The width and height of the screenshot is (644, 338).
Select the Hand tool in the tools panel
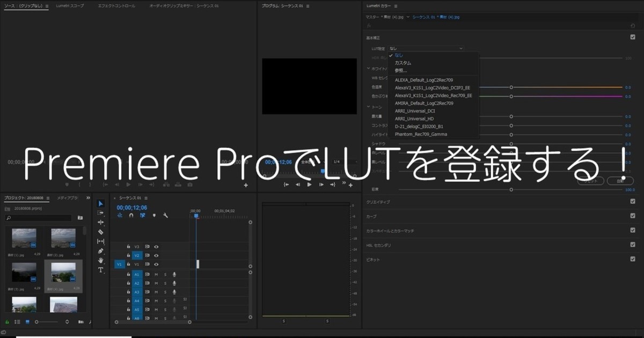[x=100, y=260]
